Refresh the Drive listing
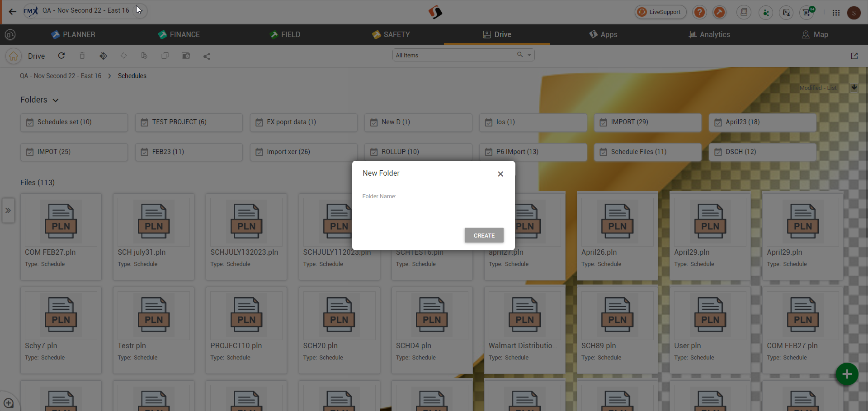The height and width of the screenshot is (411, 868). point(61,56)
